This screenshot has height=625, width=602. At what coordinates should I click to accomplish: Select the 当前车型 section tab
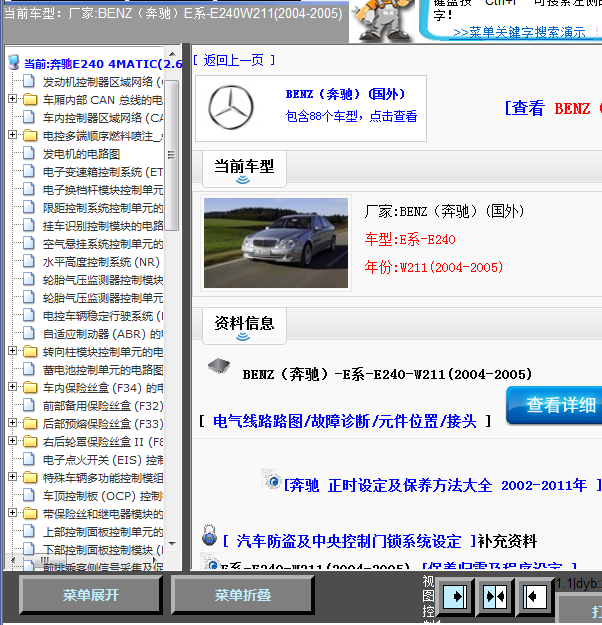click(x=244, y=169)
